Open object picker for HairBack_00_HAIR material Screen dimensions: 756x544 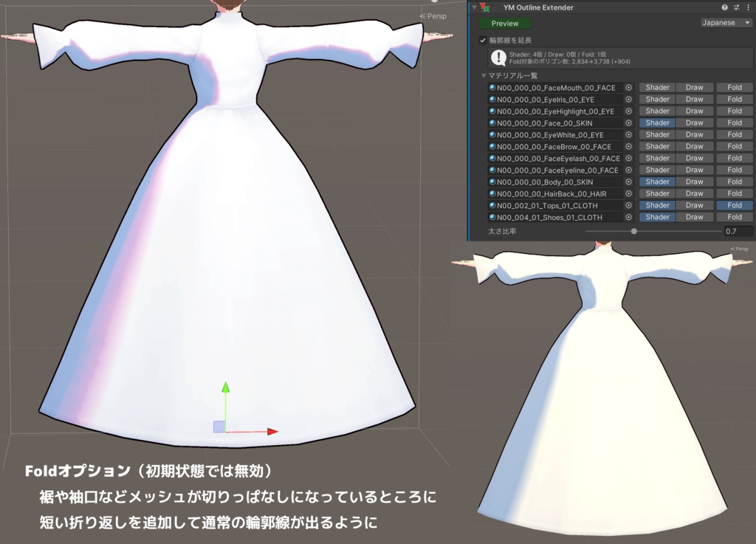[629, 193]
